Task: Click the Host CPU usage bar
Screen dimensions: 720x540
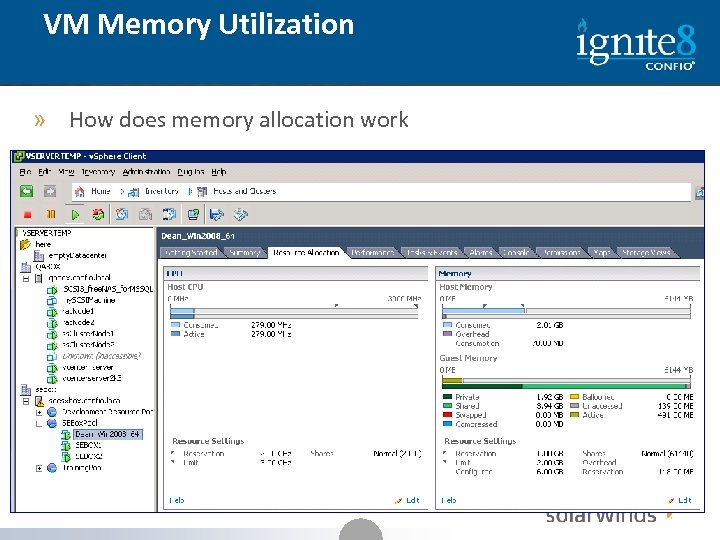Action: point(294,314)
